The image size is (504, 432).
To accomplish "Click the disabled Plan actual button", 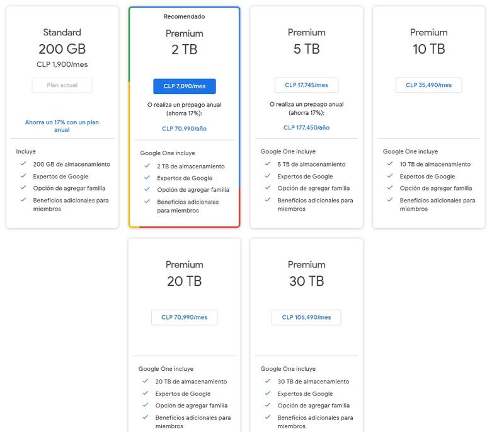I will (62, 85).
